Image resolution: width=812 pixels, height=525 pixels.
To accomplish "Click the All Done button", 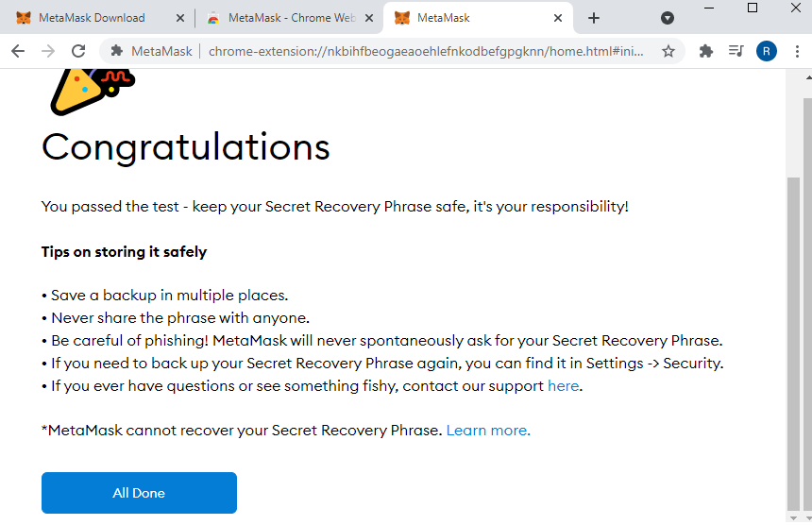I will pos(139,492).
